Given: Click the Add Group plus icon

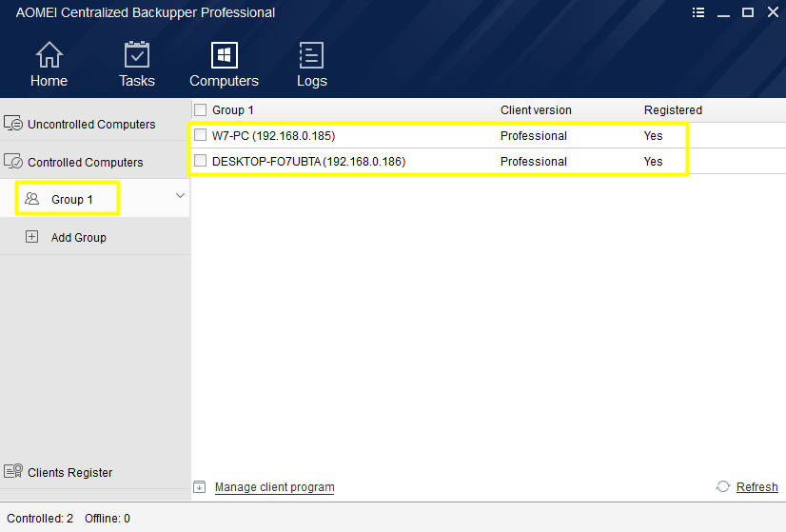Looking at the screenshot, I should pos(31,237).
